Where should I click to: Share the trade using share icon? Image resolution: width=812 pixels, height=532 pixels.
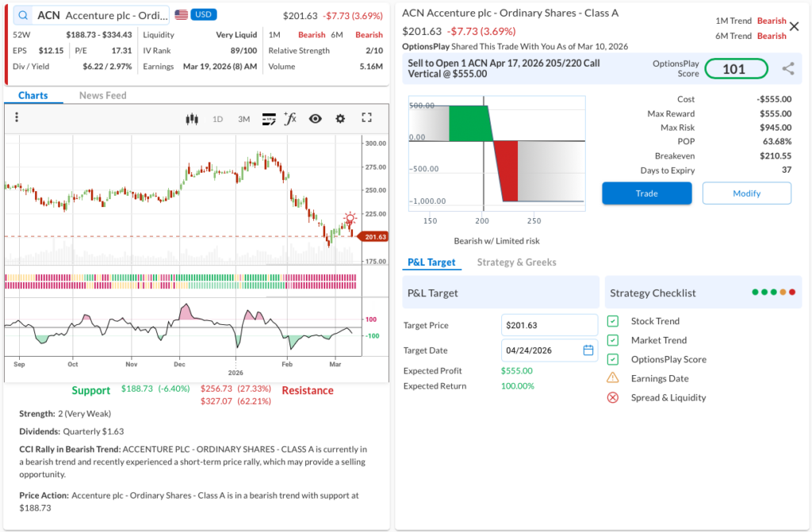coord(787,69)
